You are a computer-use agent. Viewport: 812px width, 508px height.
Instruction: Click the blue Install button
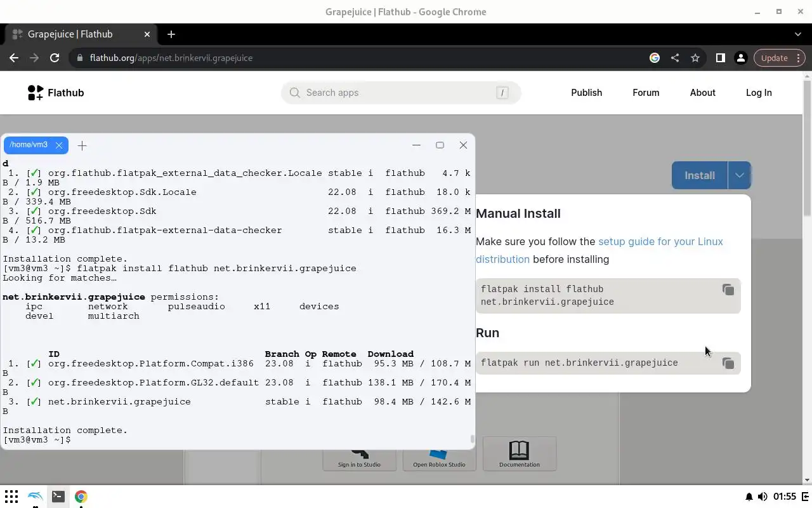699,175
